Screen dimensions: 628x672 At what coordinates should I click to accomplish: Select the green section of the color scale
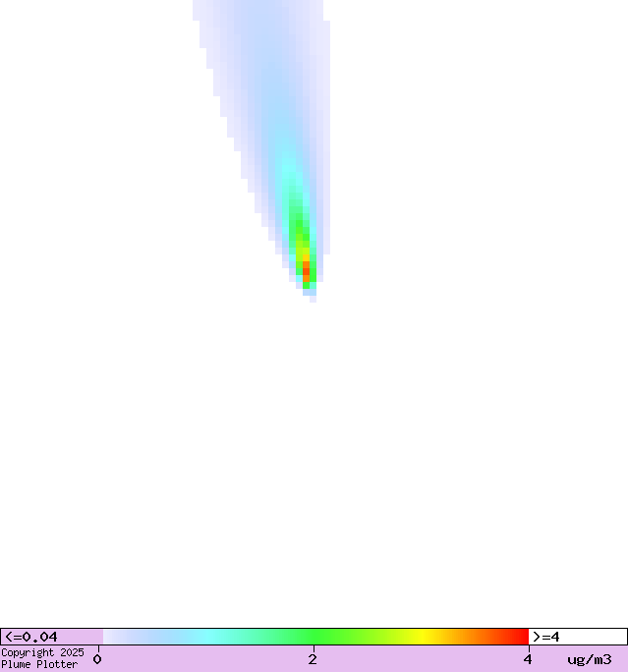(314, 637)
